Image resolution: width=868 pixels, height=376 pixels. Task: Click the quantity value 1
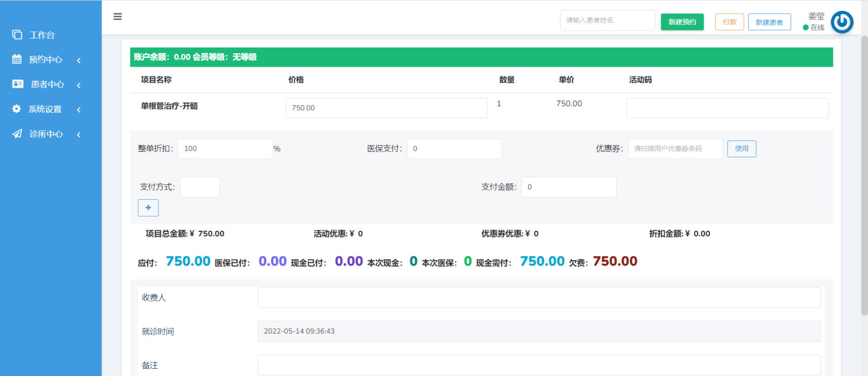click(499, 103)
